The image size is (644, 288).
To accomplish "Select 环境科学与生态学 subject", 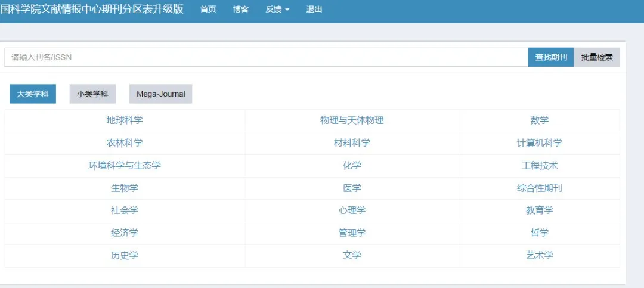I will point(125,166).
